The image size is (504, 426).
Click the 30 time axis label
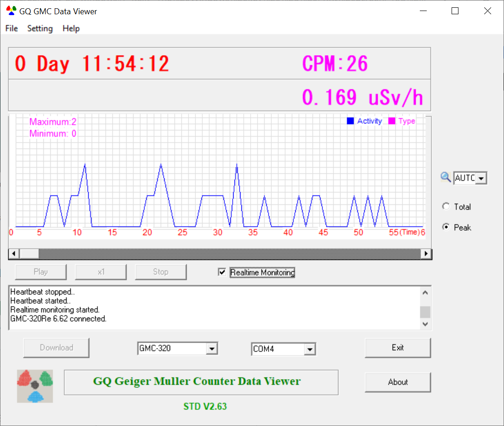[218, 232]
